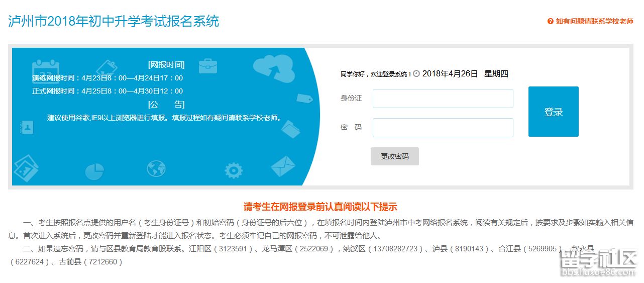This screenshot has width=644, height=283.
Task: Click the cloud upload icon in the banner
Action: point(274,69)
